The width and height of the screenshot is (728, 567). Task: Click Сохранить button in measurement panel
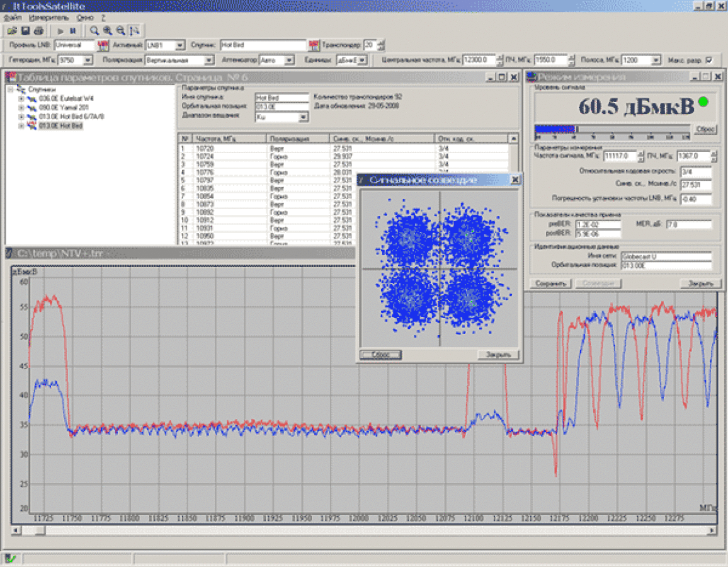tap(550, 283)
